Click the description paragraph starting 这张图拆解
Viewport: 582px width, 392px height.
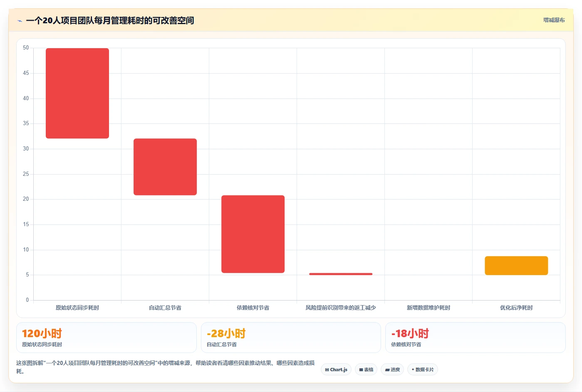pos(165,367)
